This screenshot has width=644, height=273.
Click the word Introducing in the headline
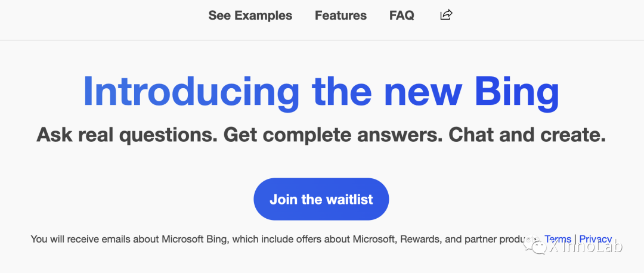tap(191, 91)
